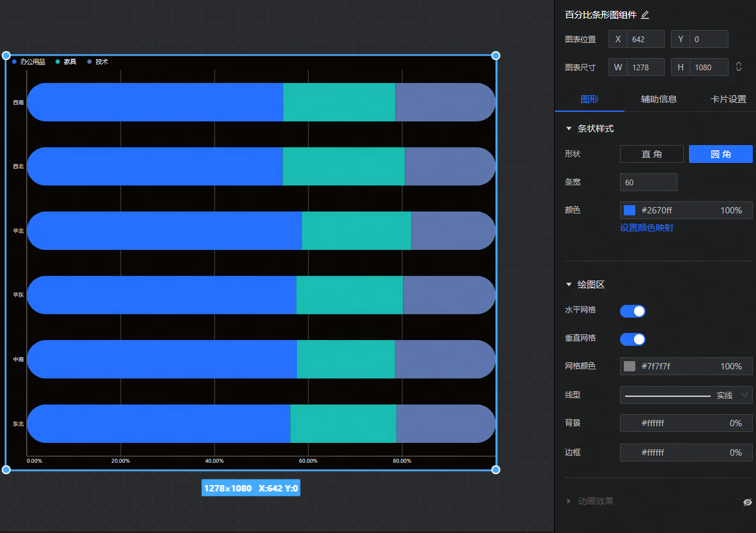Disable the 垂直网格 switch
Screen dimensions: 756x533
pyautogui.click(x=632, y=339)
